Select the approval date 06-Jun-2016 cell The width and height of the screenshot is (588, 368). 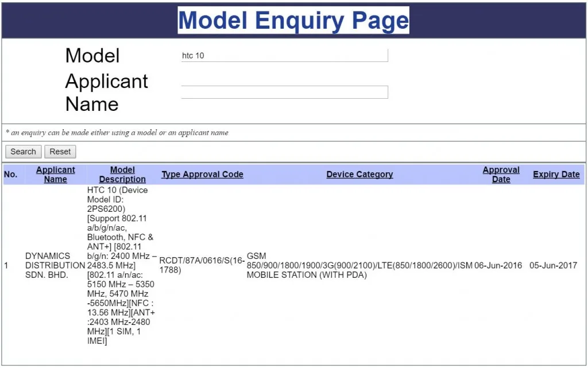[x=498, y=265]
